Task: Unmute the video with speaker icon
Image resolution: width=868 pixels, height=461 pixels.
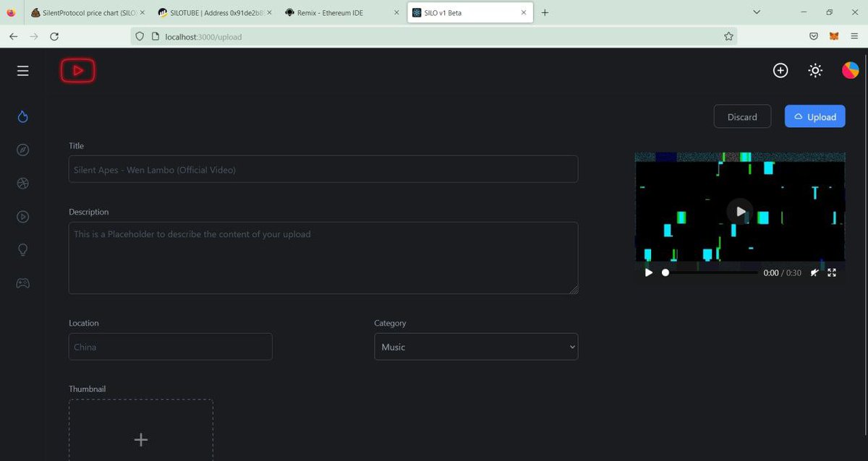Action: point(814,272)
